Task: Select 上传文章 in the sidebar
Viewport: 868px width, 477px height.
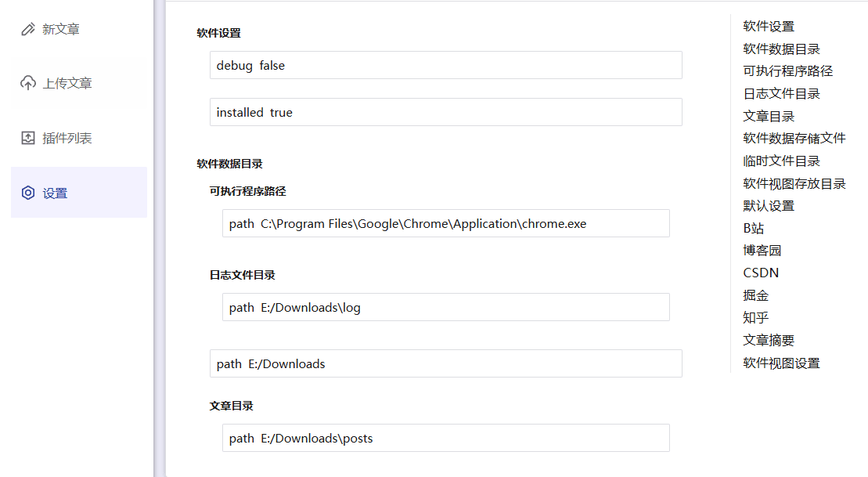Action: [x=79, y=83]
